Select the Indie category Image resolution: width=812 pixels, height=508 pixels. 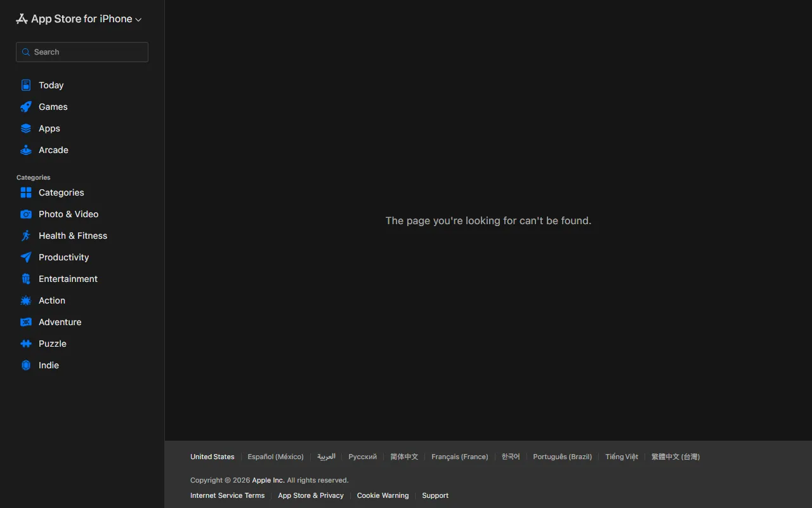point(48,365)
